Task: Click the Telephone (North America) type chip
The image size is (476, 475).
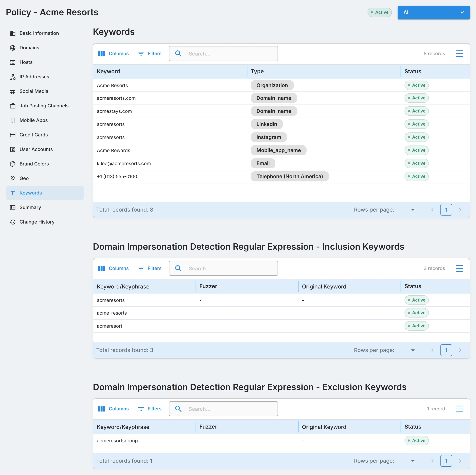Action: coord(290,176)
